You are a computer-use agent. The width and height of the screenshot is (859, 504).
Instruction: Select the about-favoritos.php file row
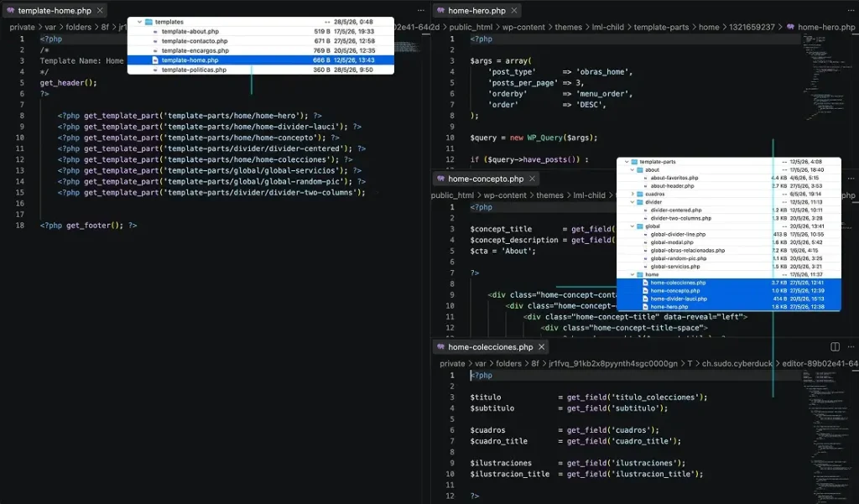click(x=729, y=178)
